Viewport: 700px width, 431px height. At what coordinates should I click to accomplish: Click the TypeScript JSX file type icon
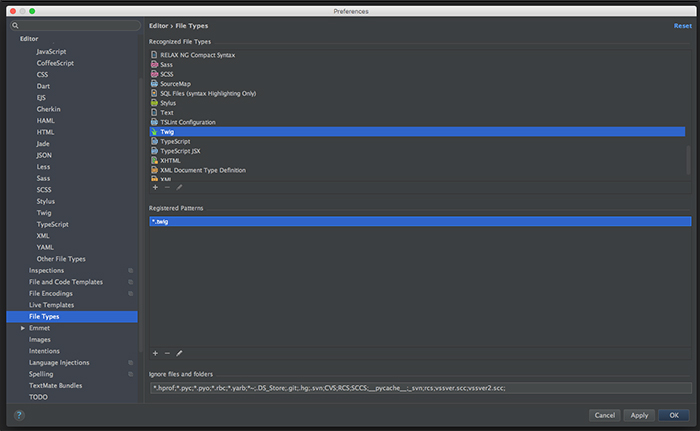point(154,151)
